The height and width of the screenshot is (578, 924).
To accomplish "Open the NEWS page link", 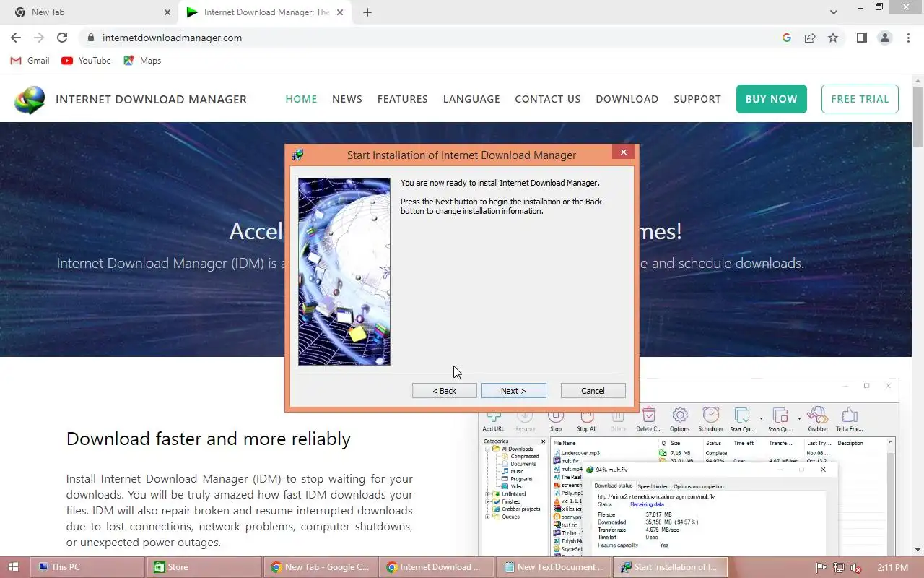I will (x=347, y=99).
